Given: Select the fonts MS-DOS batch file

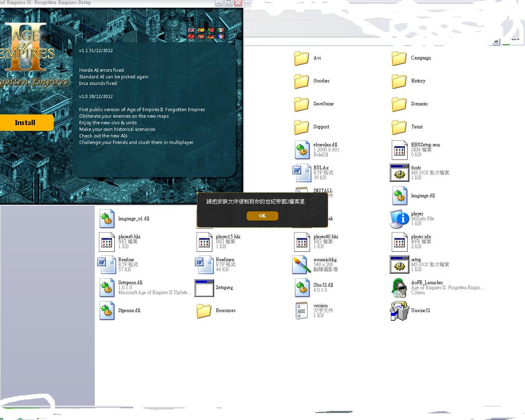Looking at the screenshot, I should point(399,173).
